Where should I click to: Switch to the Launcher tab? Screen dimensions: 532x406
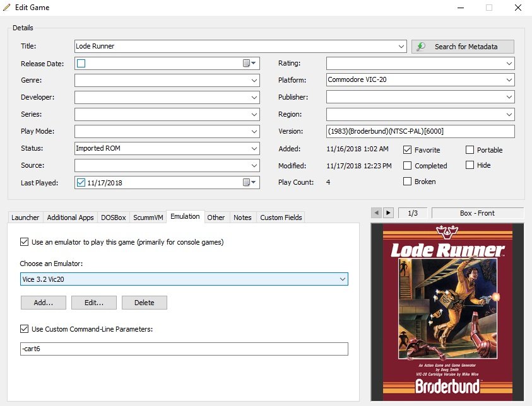pos(25,217)
